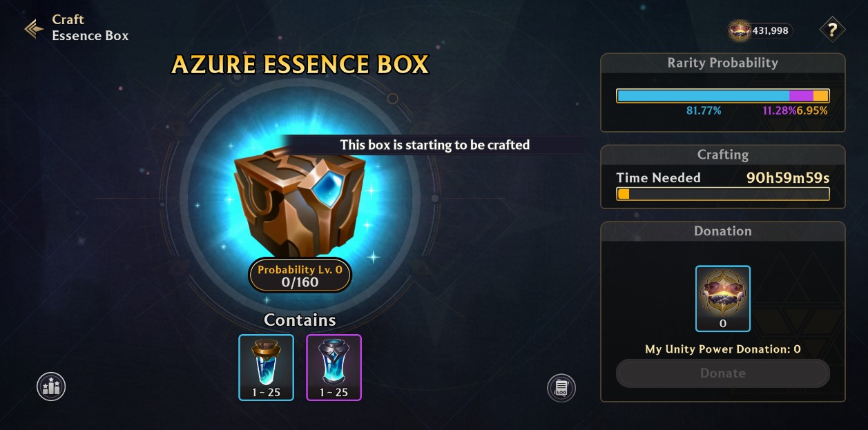Viewport: 868px width, 430px height.
Task: Select the Crafting panel header
Action: click(x=723, y=155)
